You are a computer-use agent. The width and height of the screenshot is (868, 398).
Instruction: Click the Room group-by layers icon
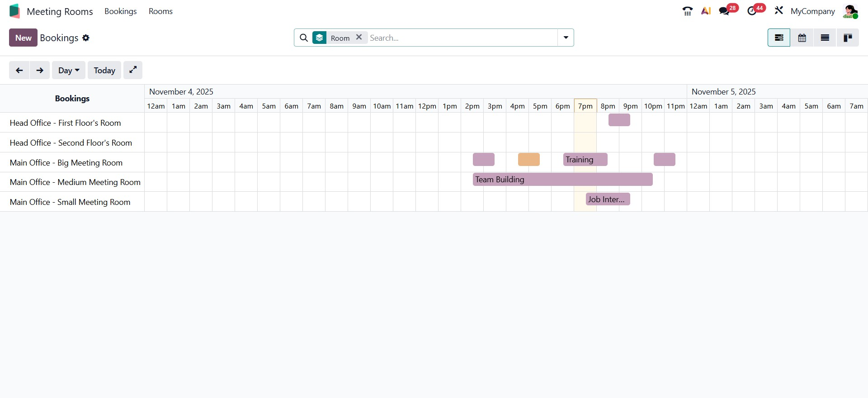click(x=320, y=38)
